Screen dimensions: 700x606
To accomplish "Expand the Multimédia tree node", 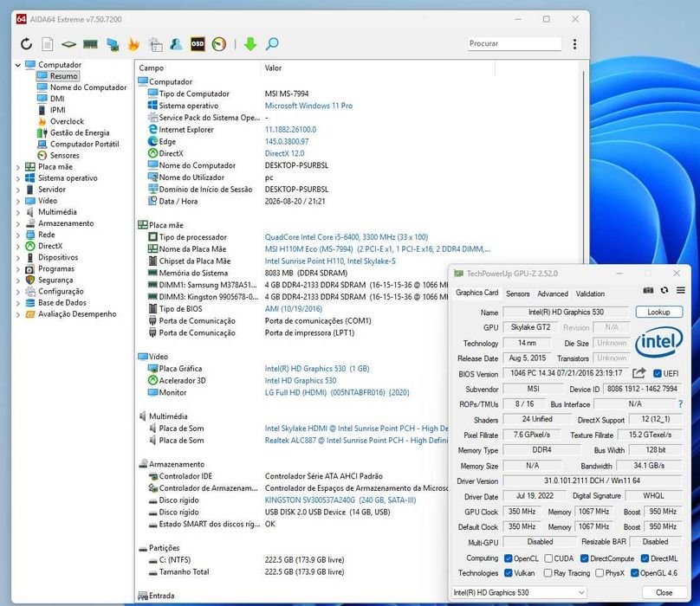I will [18, 212].
